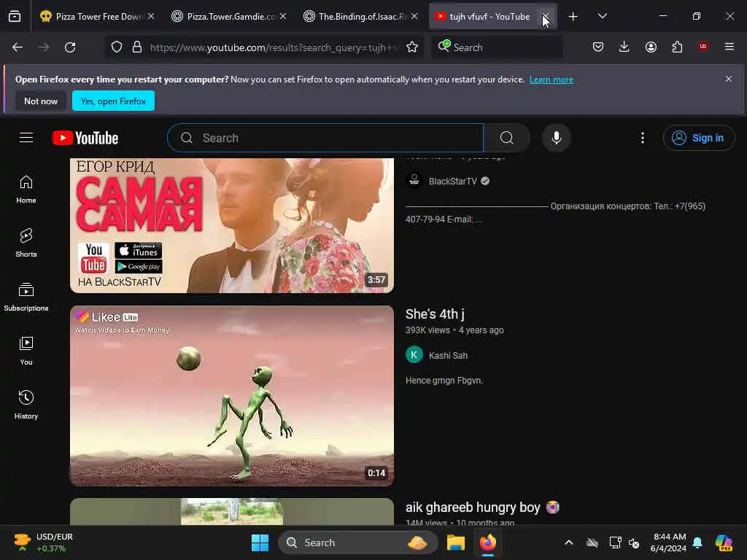Open Firefox downloads panel
747x560 pixels.
[x=624, y=47]
